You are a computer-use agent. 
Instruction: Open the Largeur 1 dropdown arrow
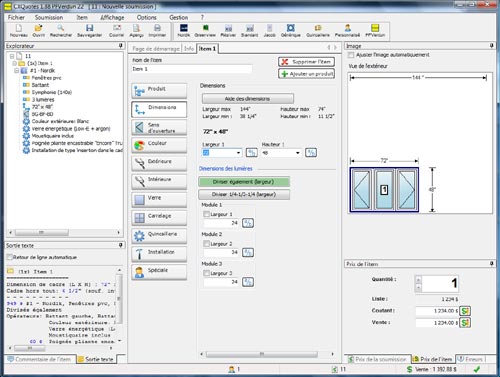tap(238, 153)
